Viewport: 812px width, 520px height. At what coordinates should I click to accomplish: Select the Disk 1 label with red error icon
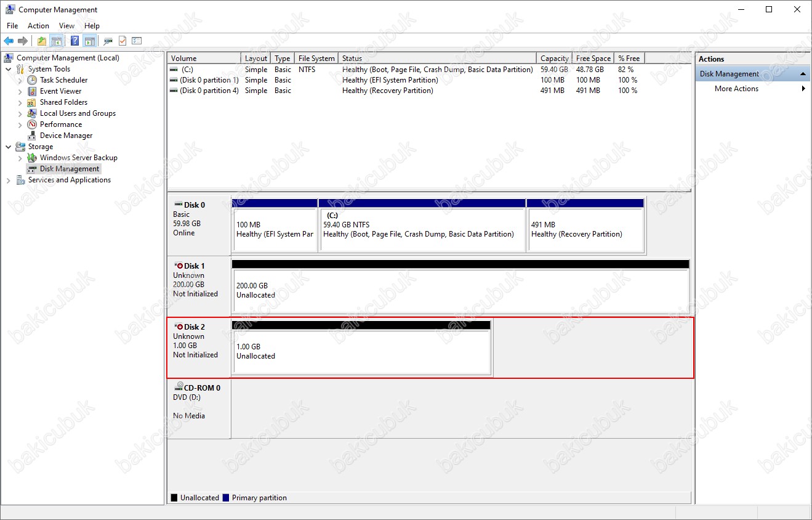click(195, 266)
